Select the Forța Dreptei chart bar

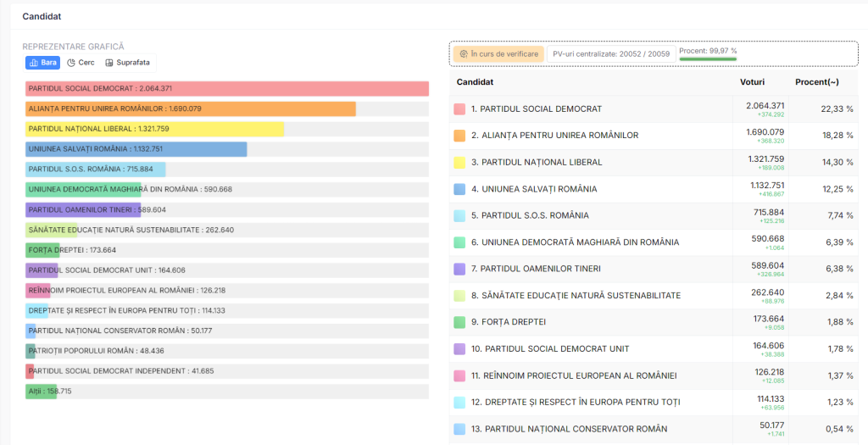[x=42, y=250]
